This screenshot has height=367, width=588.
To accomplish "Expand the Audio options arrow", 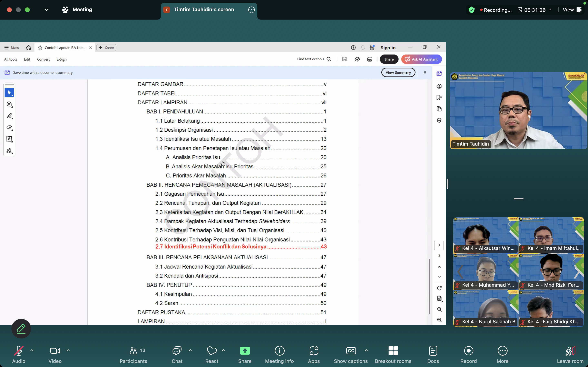I will (32, 350).
